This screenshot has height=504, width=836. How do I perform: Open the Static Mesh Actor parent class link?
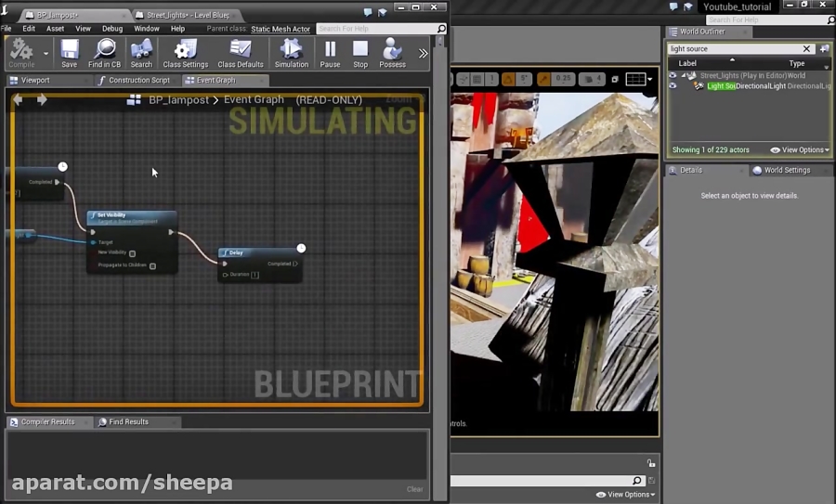pyautogui.click(x=281, y=29)
